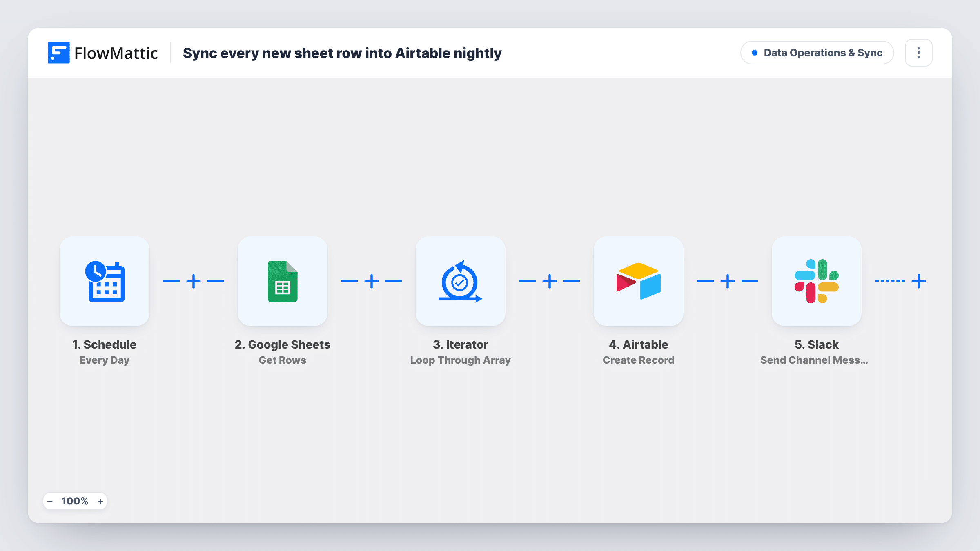Click the 'Loop Through Array' subtitle
This screenshot has height=551, width=980.
coord(461,360)
